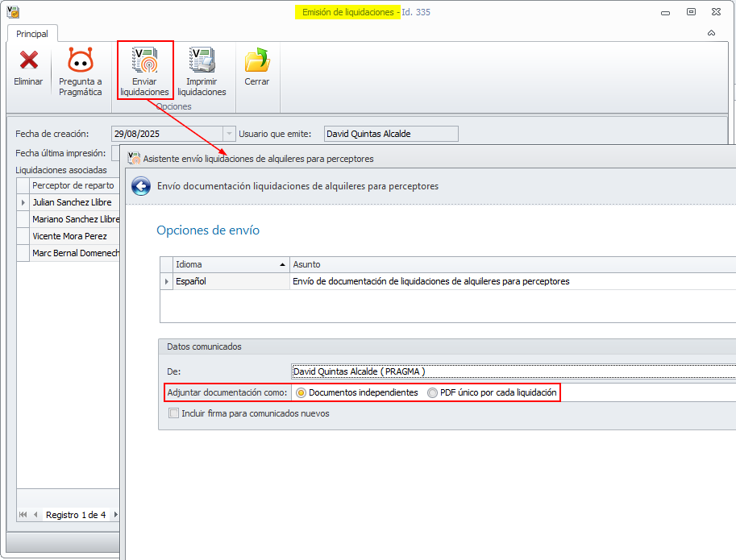Open Pregunta a Pragmática assistant
The width and height of the screenshot is (736, 560).
(x=81, y=60)
